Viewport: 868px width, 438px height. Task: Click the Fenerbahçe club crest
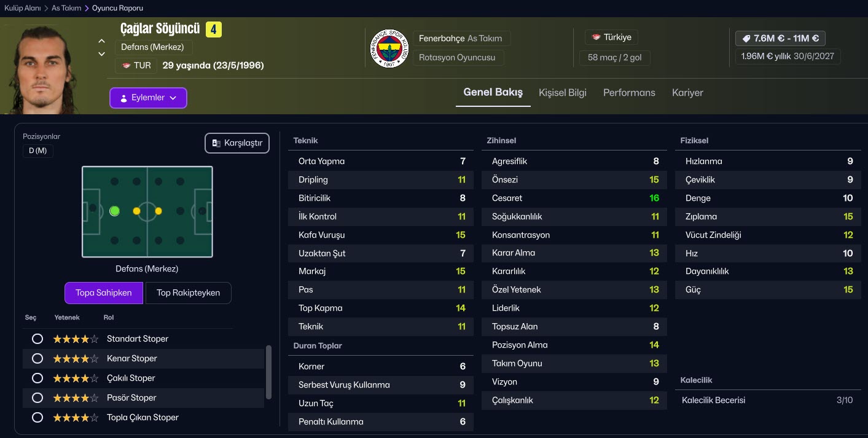389,48
